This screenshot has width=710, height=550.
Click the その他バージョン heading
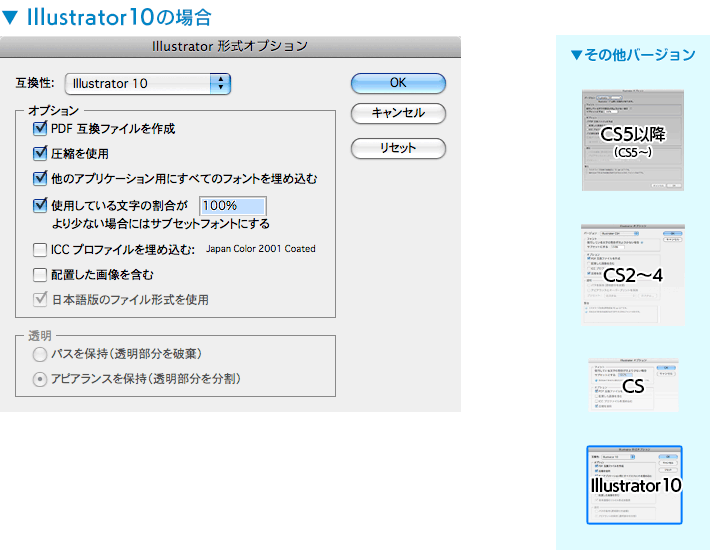click(639, 55)
